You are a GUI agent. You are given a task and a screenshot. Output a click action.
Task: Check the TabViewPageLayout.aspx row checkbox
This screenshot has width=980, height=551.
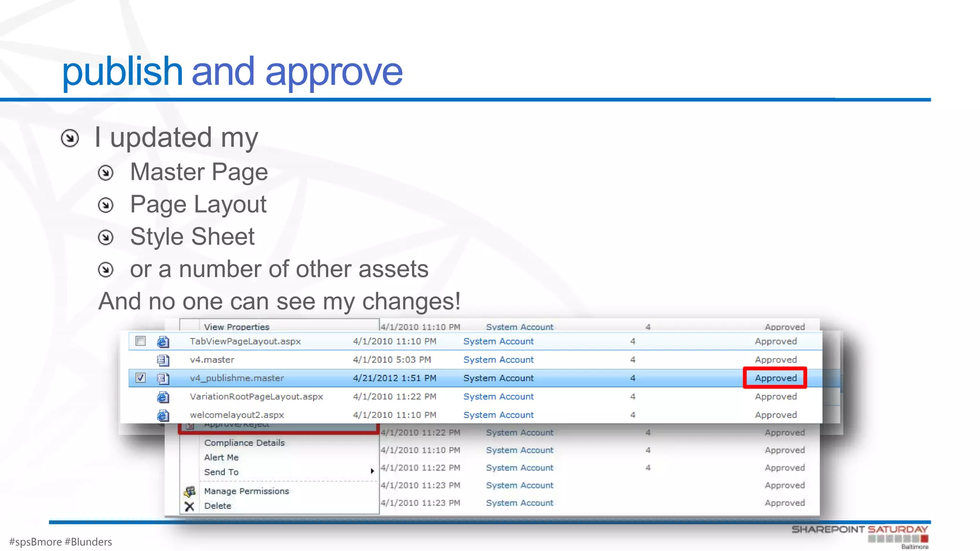[x=140, y=341]
